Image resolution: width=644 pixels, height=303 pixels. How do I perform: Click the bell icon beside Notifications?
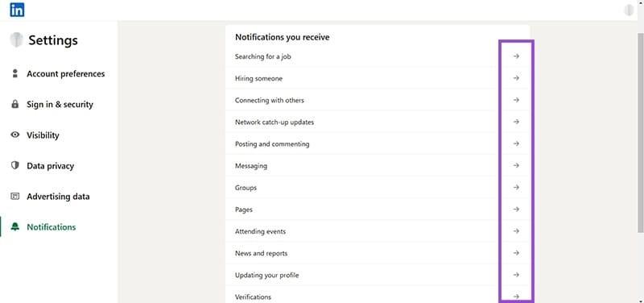[15, 227]
